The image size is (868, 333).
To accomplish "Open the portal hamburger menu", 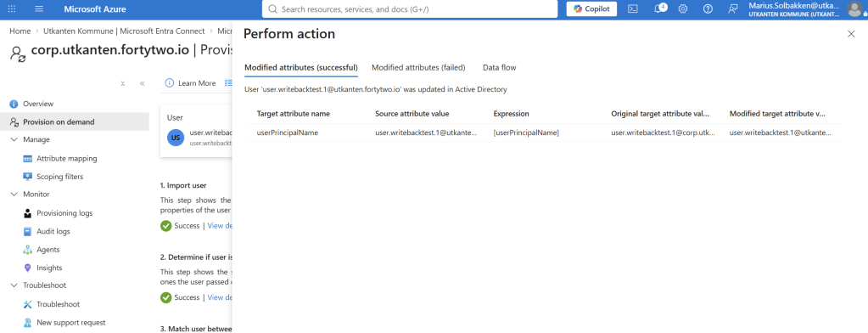I will coord(39,9).
